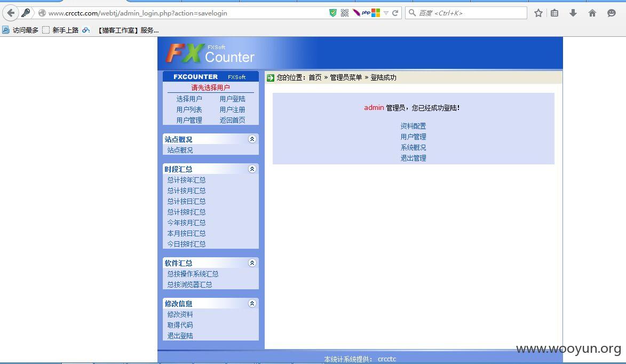This screenshot has width=626, height=364.
Task: Click 退出管理 to log out
Action: click(x=413, y=158)
